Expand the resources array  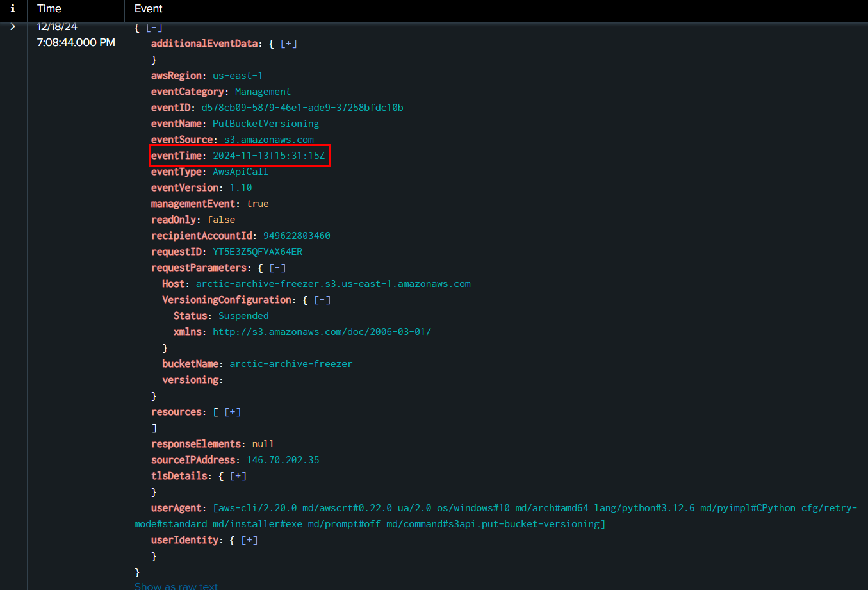click(232, 411)
